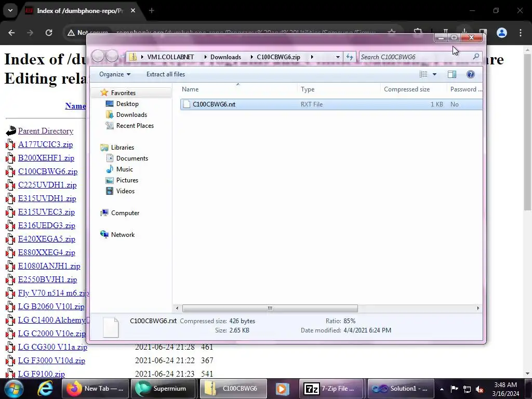Open the change view options arrow

point(434,74)
